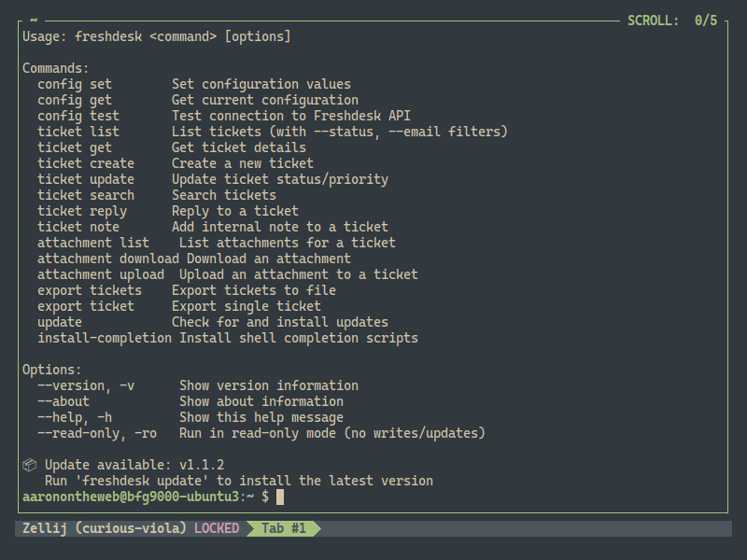This screenshot has height=560, width=747.
Task: Click 'Update available: v1.1.2' notice
Action: click(134, 465)
